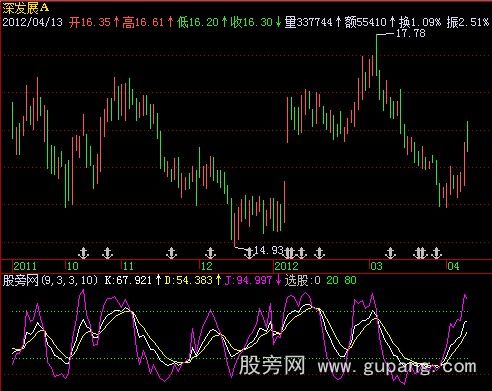
Task: Jump to the 2012 timeline label
Action: (287, 266)
